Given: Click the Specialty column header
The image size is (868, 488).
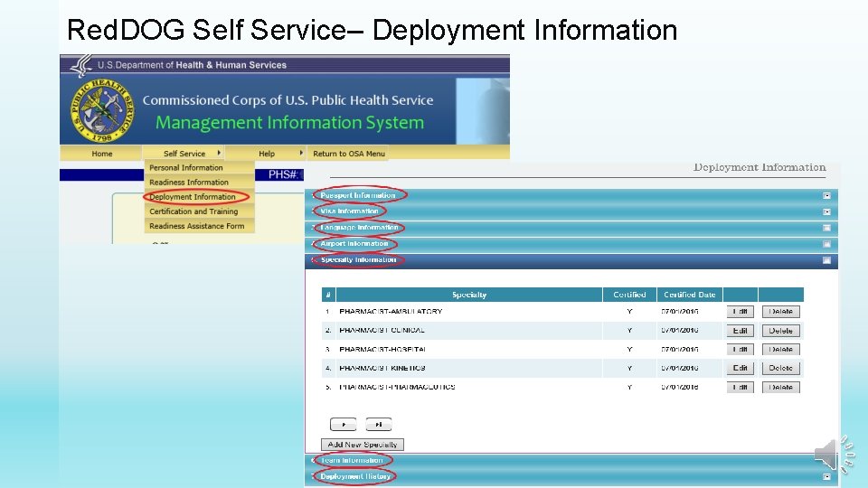Looking at the screenshot, I should [x=469, y=295].
